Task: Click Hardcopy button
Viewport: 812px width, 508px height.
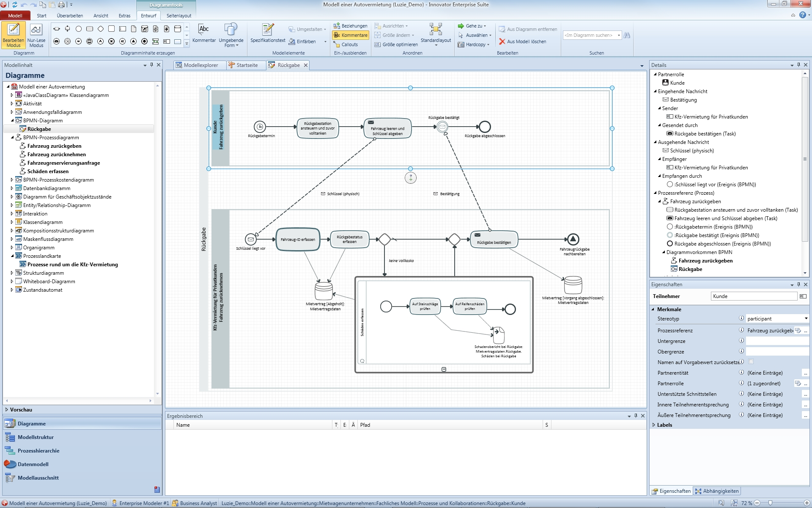Action: (473, 44)
